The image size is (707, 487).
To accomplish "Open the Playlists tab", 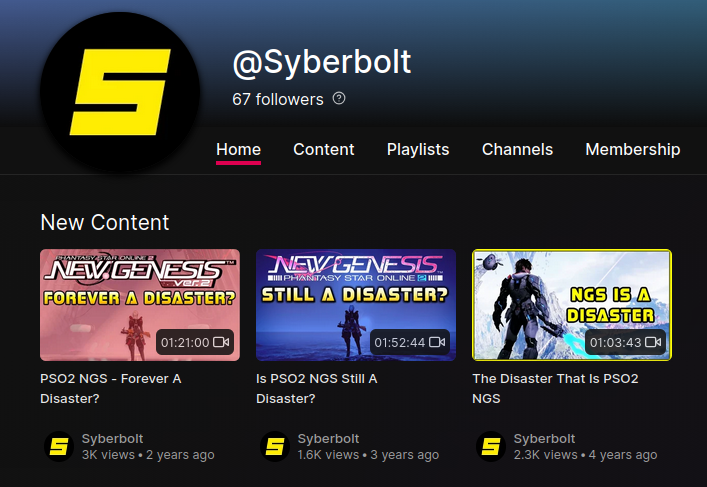I will tap(418, 149).
